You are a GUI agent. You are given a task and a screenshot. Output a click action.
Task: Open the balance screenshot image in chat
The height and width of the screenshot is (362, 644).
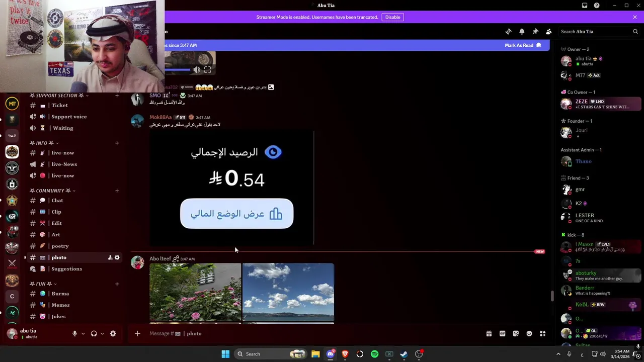click(231, 188)
